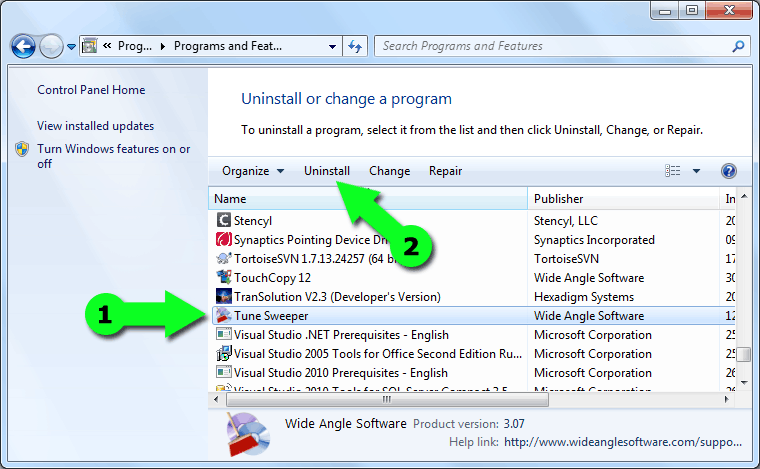This screenshot has height=469, width=760.
Task: Select TortoiseSVN 1.7.13.24257 row
Action: [473, 259]
